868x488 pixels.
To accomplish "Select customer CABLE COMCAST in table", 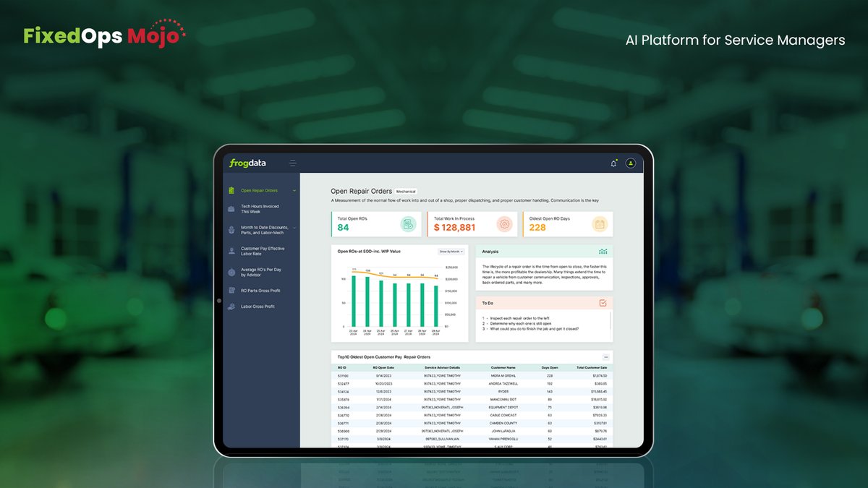I will click(503, 415).
